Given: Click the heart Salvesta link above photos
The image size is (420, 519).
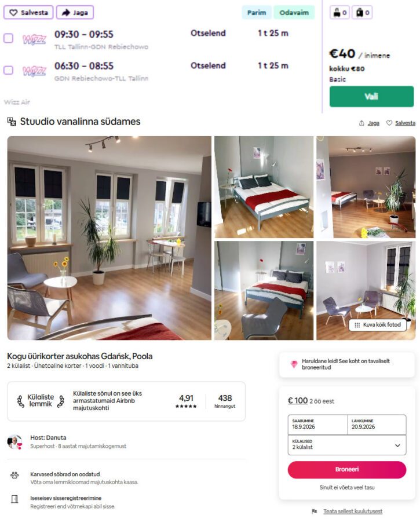Looking at the screenshot, I should click(x=401, y=123).
